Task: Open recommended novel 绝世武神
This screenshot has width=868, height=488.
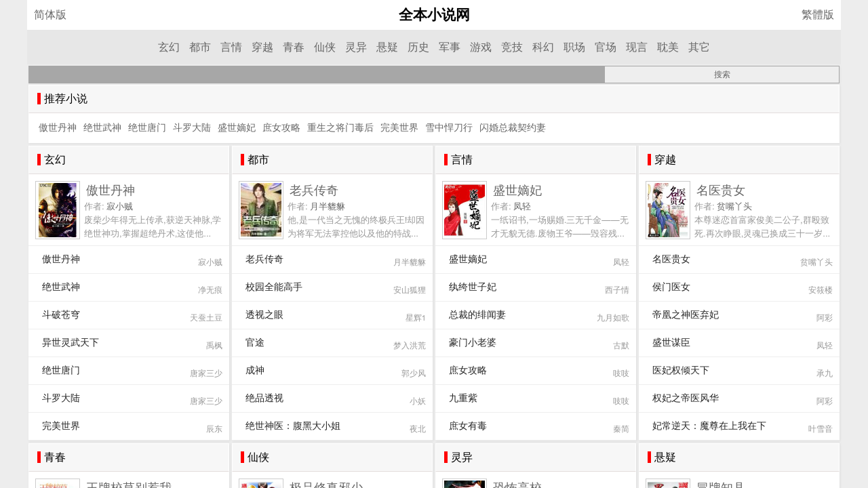Action: [x=102, y=127]
